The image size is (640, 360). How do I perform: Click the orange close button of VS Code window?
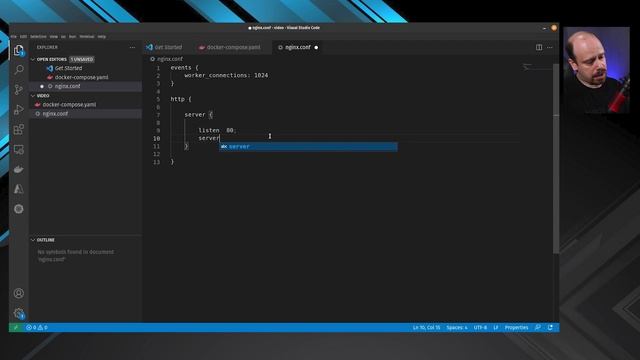point(554,28)
